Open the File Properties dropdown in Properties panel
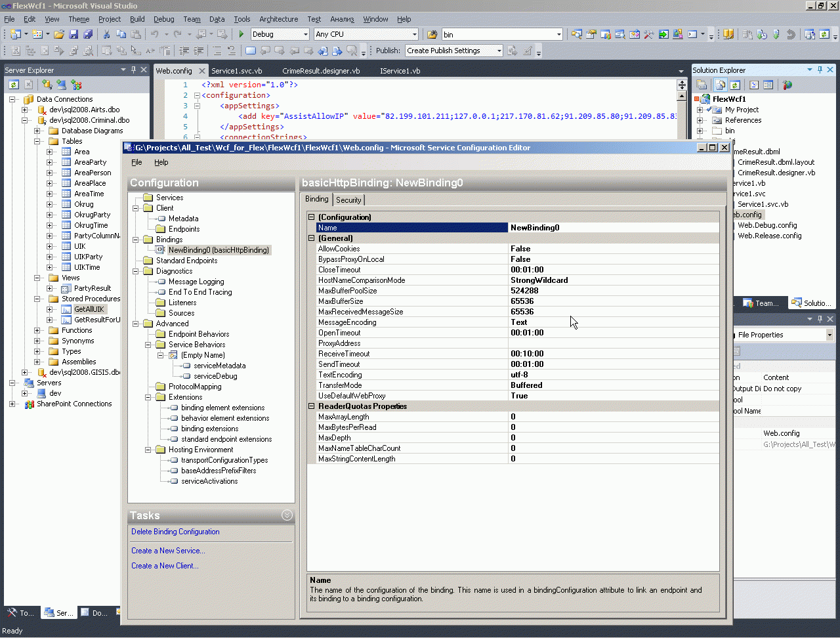Viewport: 840px width, 638px height. 829,335
